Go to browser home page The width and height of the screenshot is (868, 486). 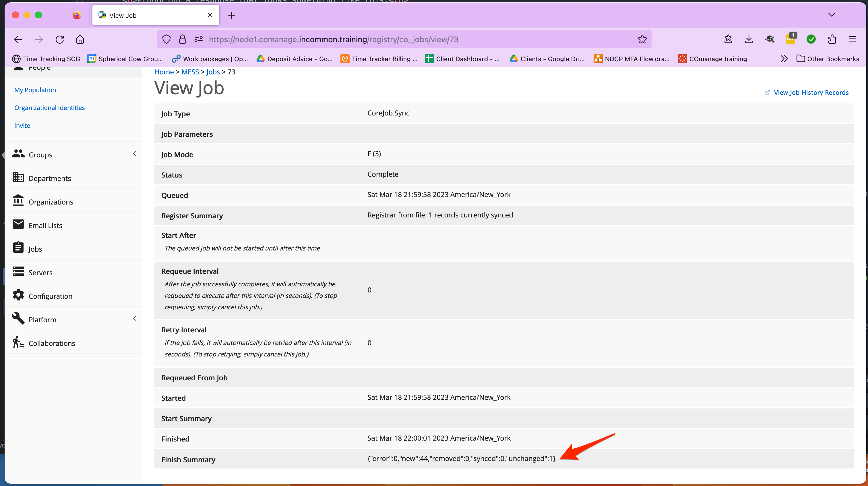pyautogui.click(x=80, y=39)
